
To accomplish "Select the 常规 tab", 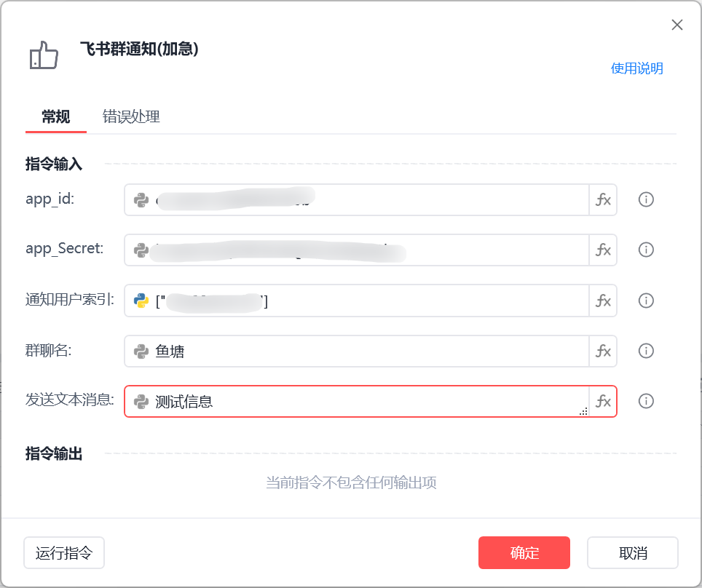I will tap(56, 116).
